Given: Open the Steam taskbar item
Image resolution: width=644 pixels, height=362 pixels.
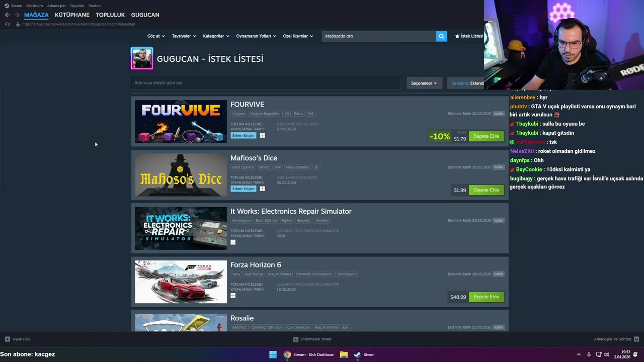Looking at the screenshot, I should pyautogui.click(x=364, y=354).
